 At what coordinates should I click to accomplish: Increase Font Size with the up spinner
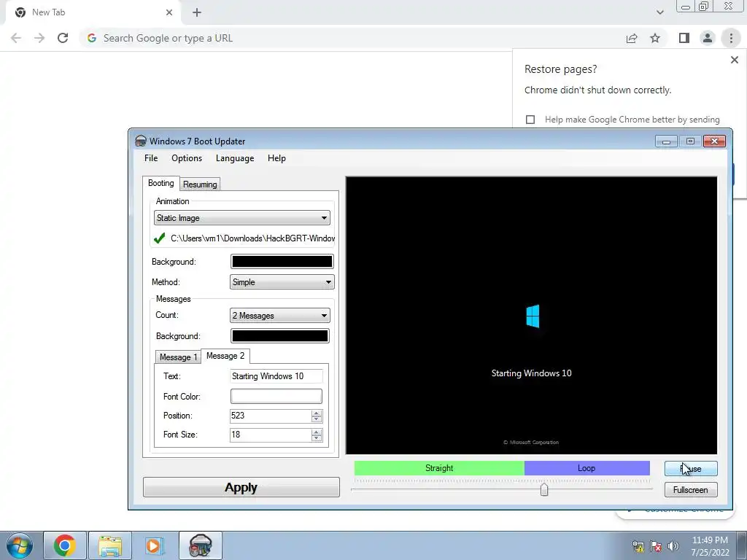[317, 432]
